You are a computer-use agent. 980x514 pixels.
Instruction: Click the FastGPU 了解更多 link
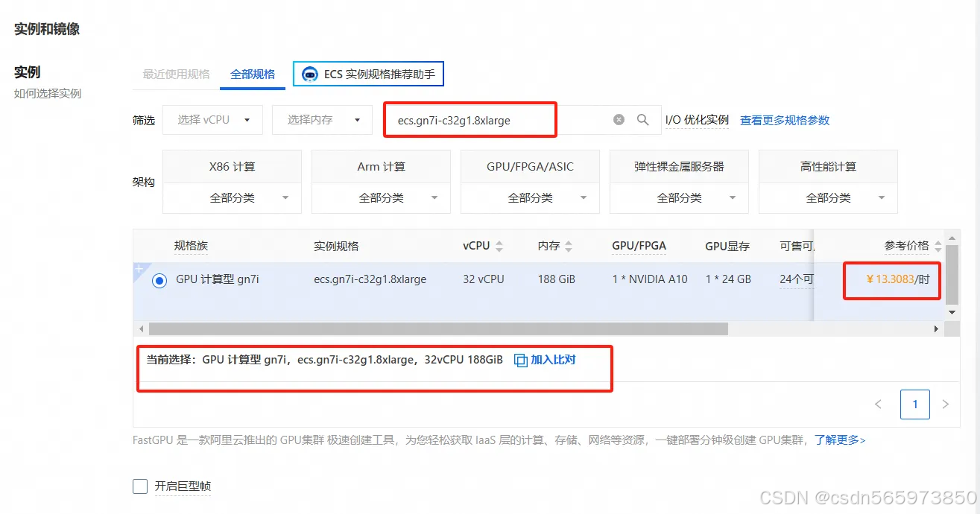[x=839, y=440]
